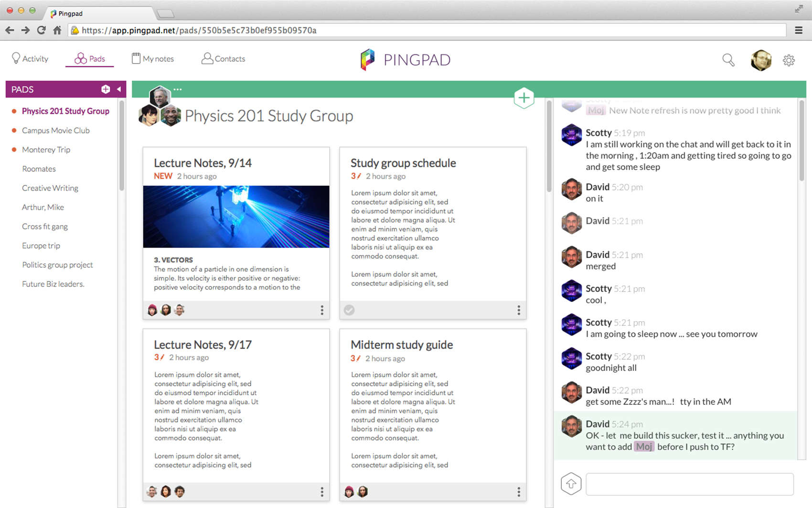
Task: Switch to the Activity tab
Action: tap(30, 59)
